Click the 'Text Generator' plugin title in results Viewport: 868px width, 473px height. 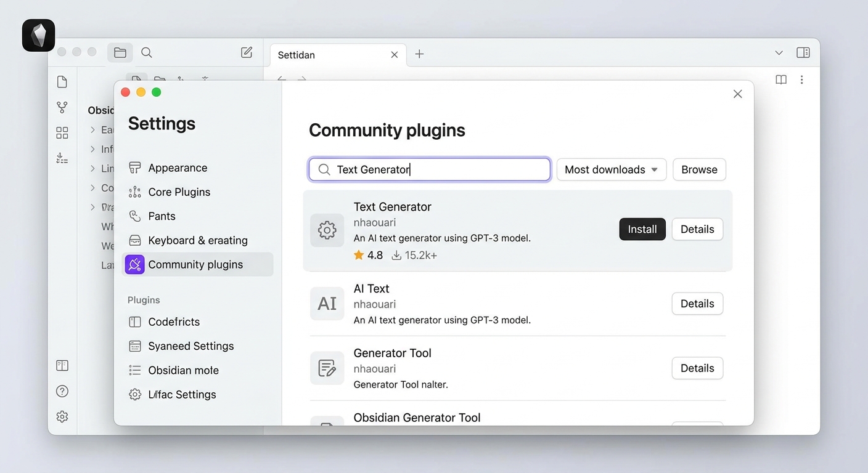[393, 207]
